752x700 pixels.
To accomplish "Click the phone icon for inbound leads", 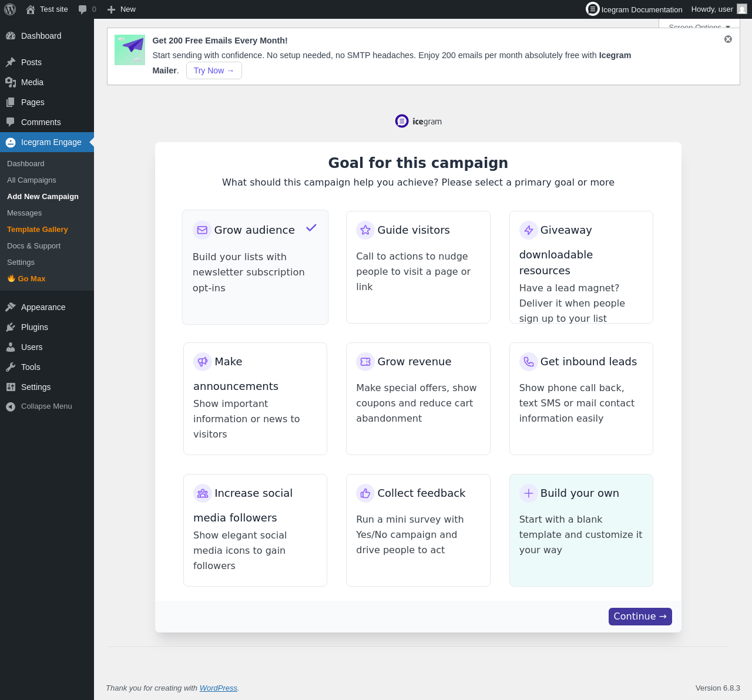I will (x=529, y=362).
